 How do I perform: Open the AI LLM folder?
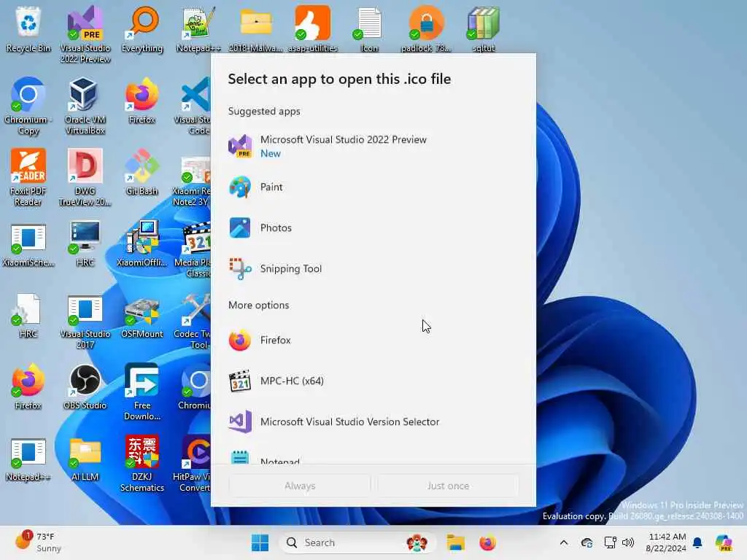[85, 459]
